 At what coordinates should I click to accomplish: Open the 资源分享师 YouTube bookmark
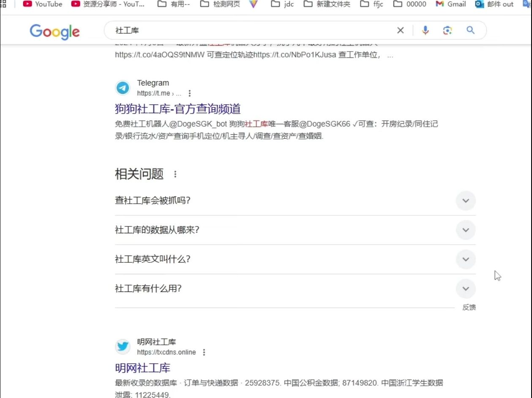click(x=108, y=4)
